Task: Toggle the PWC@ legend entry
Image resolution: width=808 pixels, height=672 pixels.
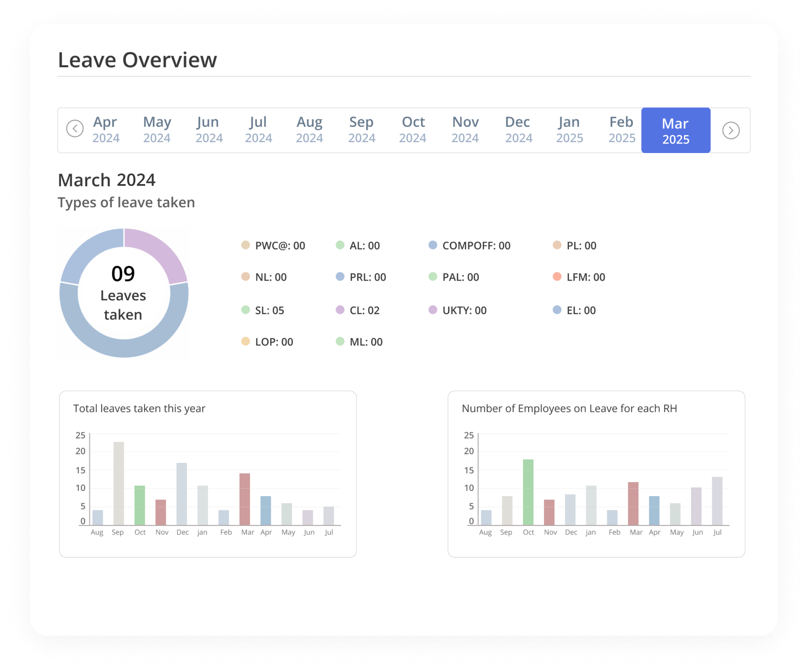Action: [246, 245]
